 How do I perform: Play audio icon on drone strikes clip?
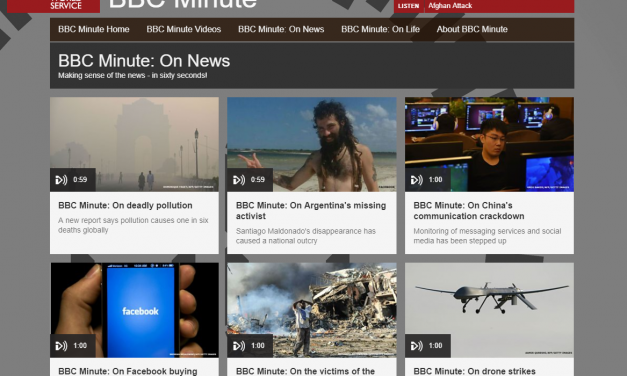(x=416, y=346)
